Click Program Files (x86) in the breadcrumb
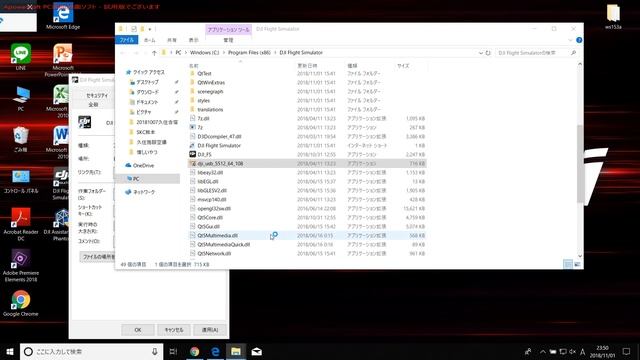 (249, 53)
